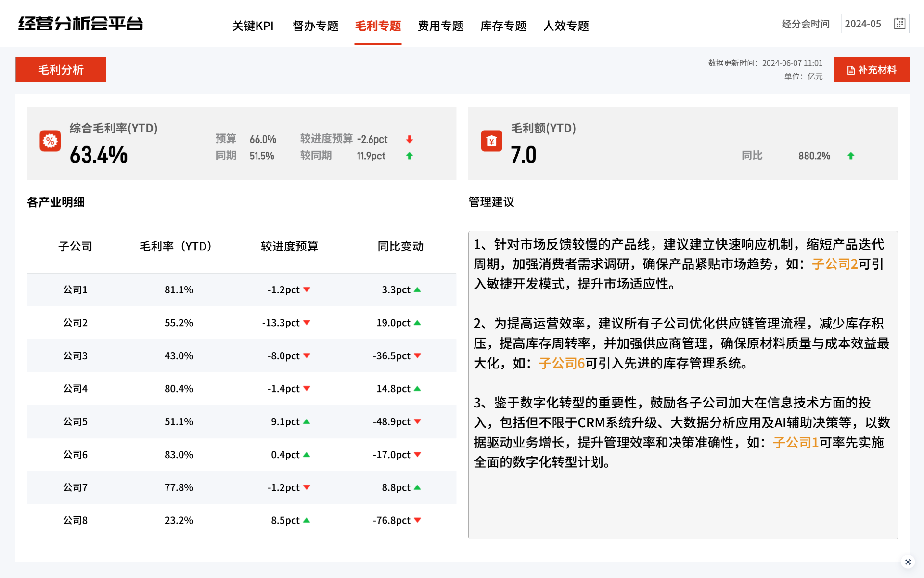Go to the 库存专题 tab
924x578 pixels.
(503, 26)
